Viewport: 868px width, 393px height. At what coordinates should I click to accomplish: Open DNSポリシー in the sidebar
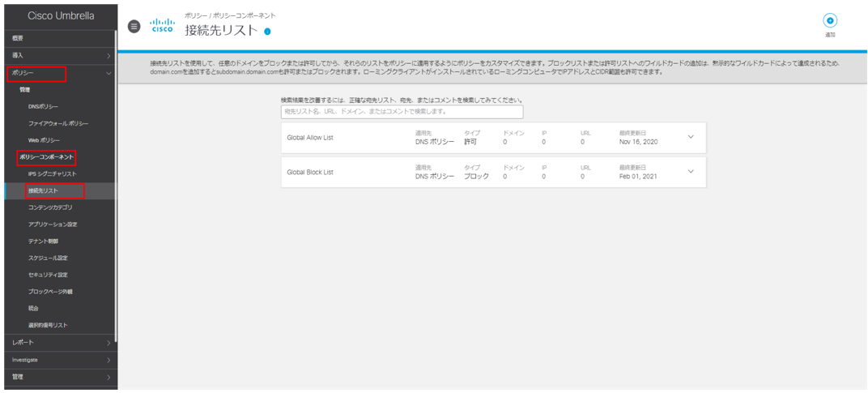coord(43,106)
